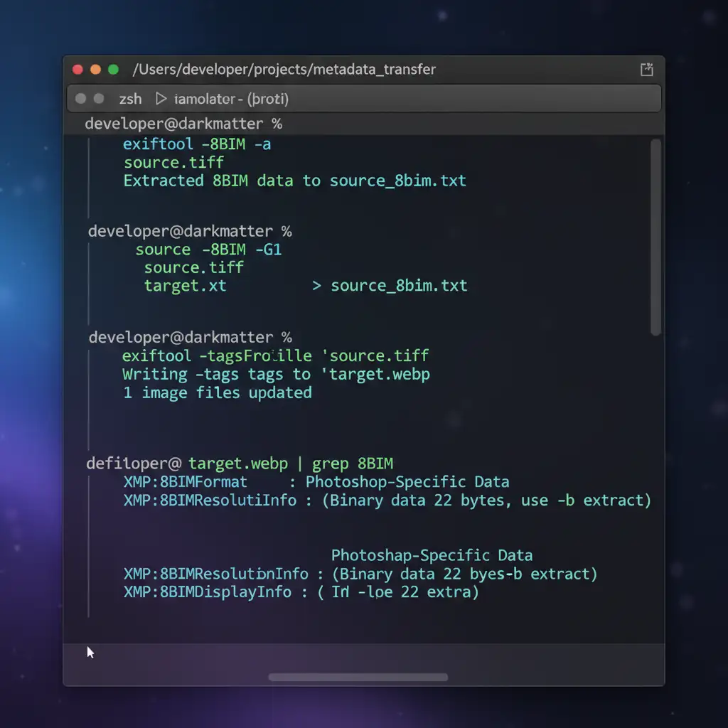Click the second gray dot in the tab bar
The height and width of the screenshot is (728, 728).
tap(99, 99)
